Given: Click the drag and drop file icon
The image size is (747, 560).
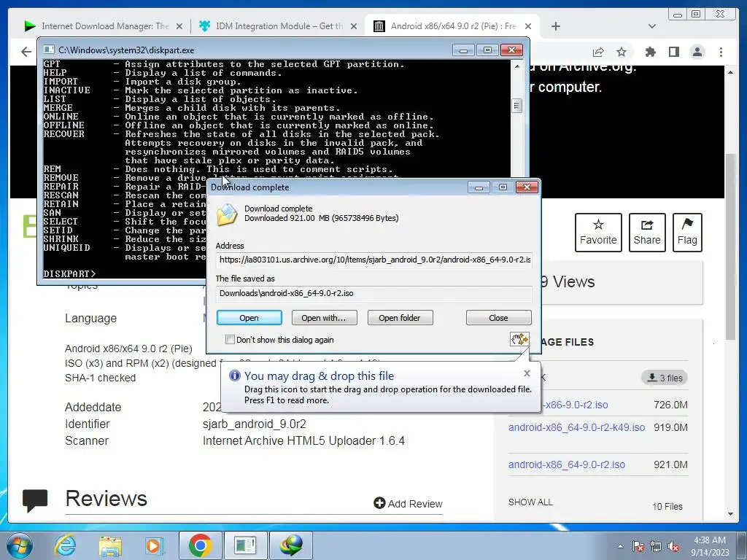Looking at the screenshot, I should click(519, 339).
